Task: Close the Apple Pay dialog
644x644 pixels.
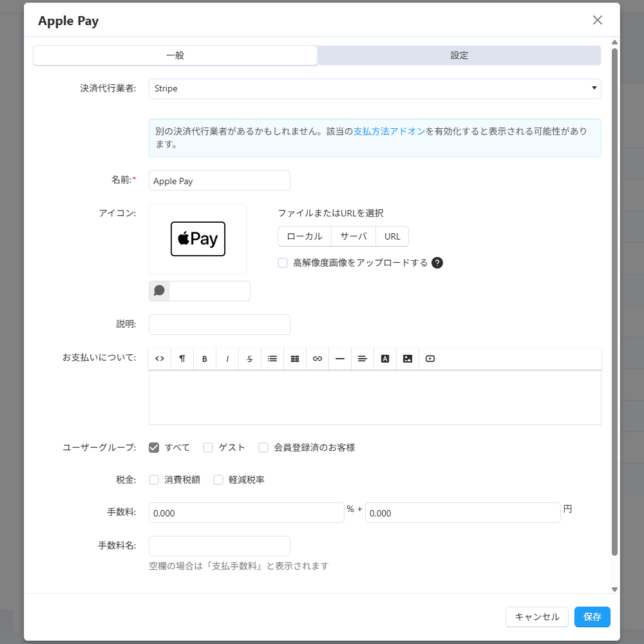Action: 598,20
